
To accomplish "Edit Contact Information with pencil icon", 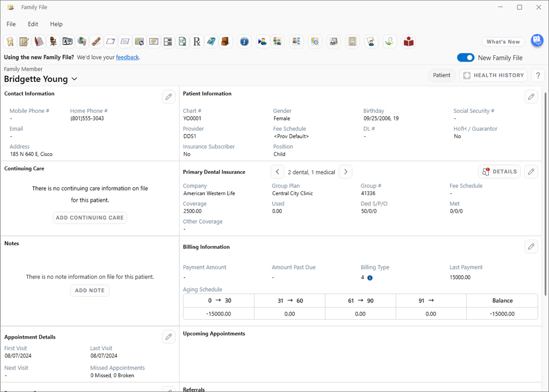I will (169, 97).
